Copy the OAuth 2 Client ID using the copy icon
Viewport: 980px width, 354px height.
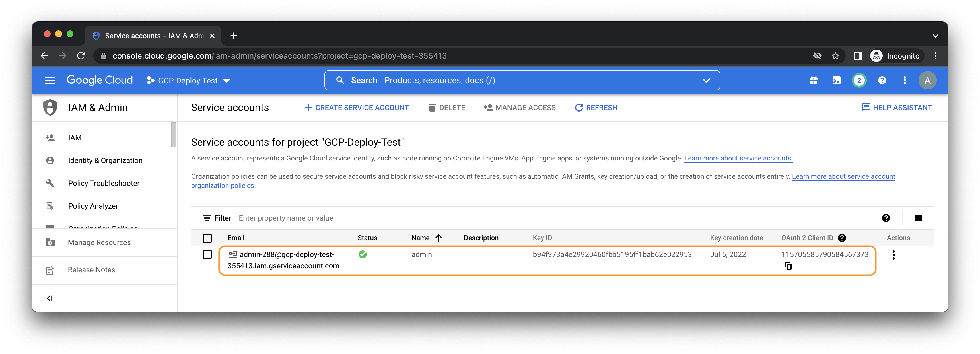click(788, 266)
